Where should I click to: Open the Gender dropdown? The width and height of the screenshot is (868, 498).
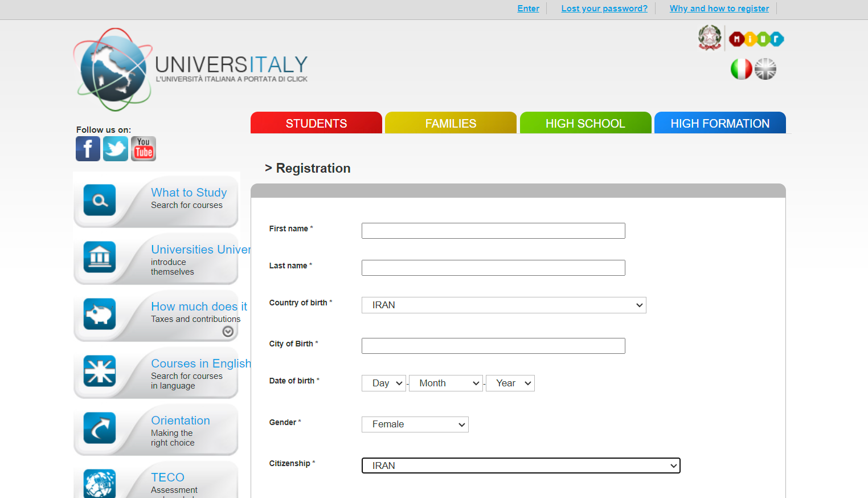click(x=415, y=424)
